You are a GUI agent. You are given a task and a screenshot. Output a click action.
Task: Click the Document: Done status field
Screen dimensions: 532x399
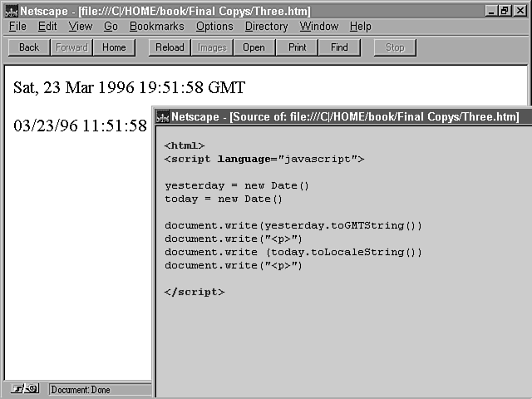(100, 389)
